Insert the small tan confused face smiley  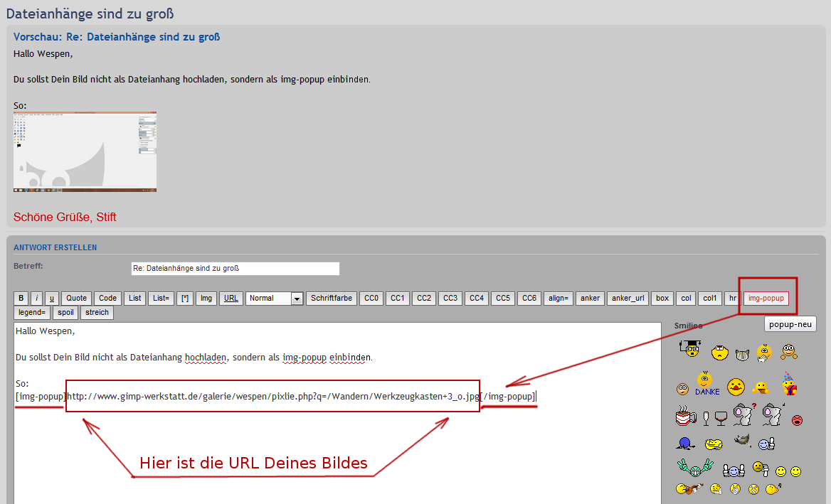point(682,390)
